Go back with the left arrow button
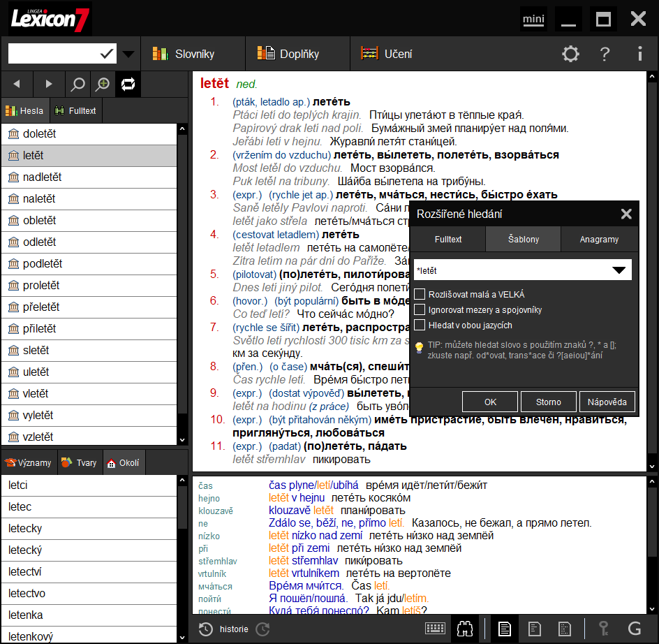This screenshot has height=644, width=659. pos(17,84)
